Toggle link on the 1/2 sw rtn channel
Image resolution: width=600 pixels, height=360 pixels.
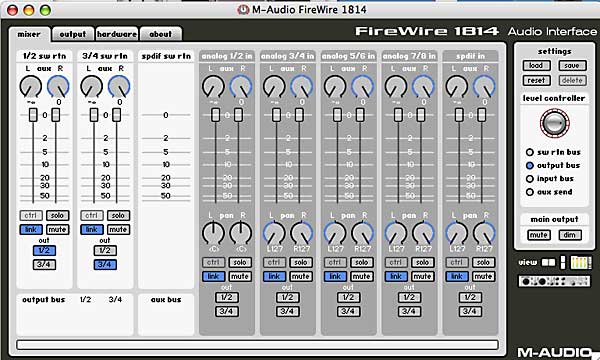pos(31,230)
